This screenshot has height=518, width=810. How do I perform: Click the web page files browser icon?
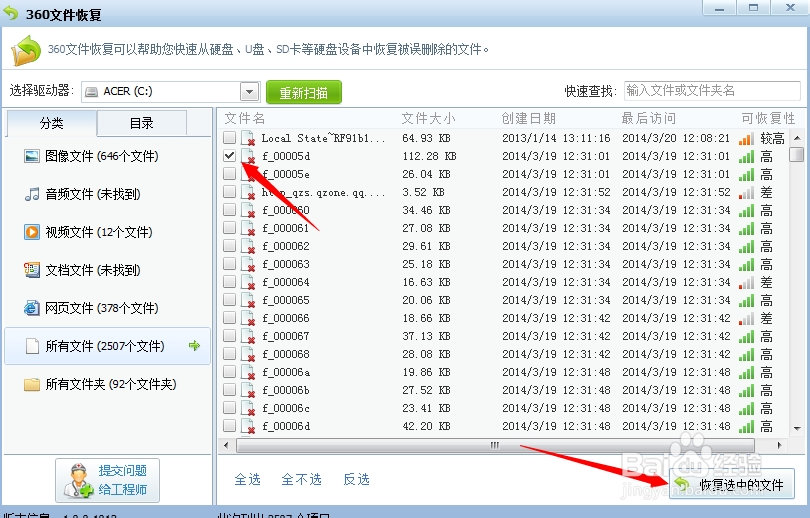(32, 308)
